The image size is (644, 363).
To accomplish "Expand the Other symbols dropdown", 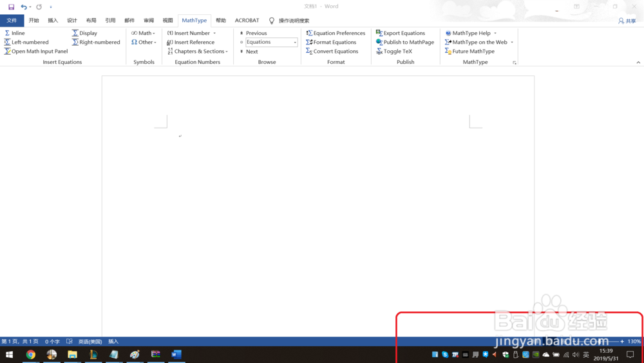I will pos(144,42).
